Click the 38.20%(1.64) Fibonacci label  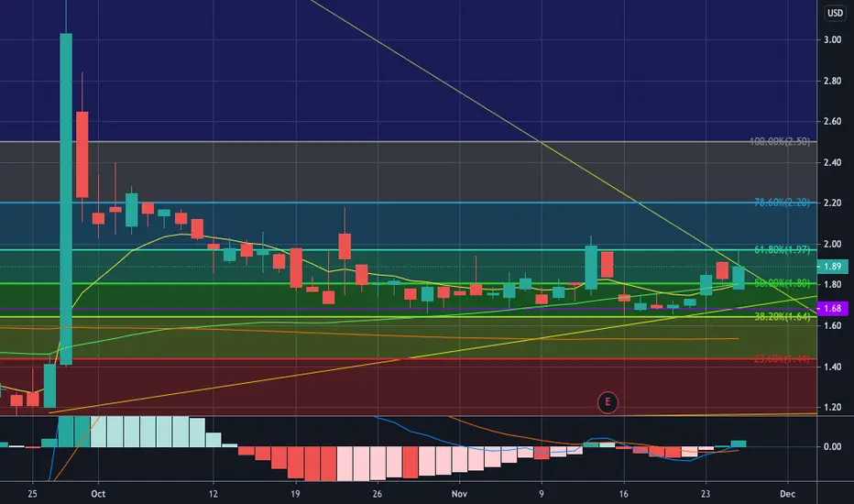pos(782,316)
